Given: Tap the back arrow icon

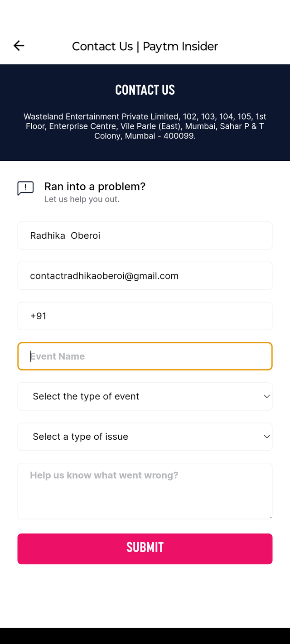Looking at the screenshot, I should tap(19, 46).
